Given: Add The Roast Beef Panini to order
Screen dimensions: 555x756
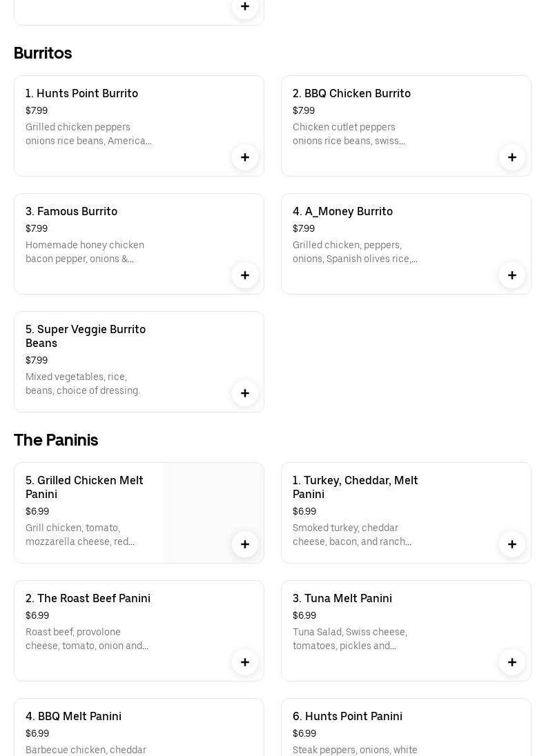Looking at the screenshot, I should click(x=245, y=662).
